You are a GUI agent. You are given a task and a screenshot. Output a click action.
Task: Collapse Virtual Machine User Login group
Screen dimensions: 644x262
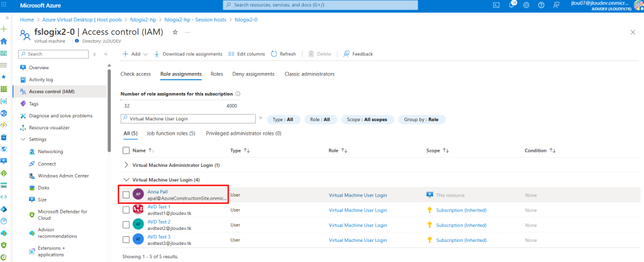(x=126, y=179)
